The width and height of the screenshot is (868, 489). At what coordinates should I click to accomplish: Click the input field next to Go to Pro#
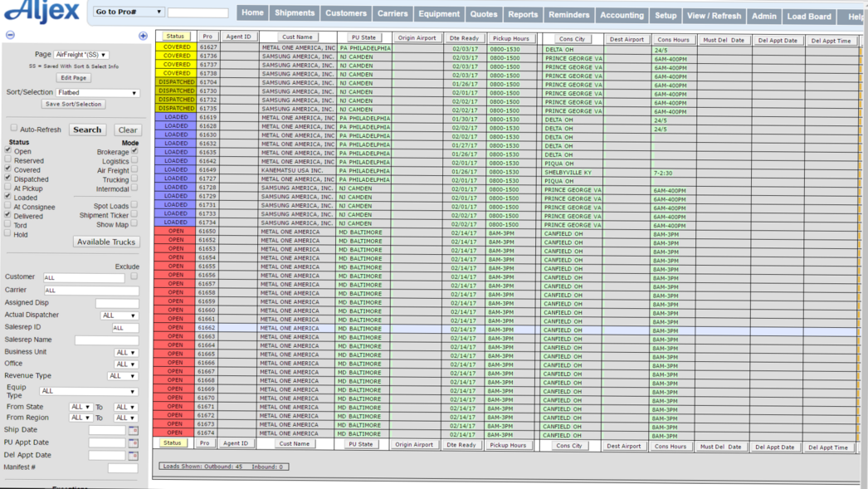(x=198, y=12)
